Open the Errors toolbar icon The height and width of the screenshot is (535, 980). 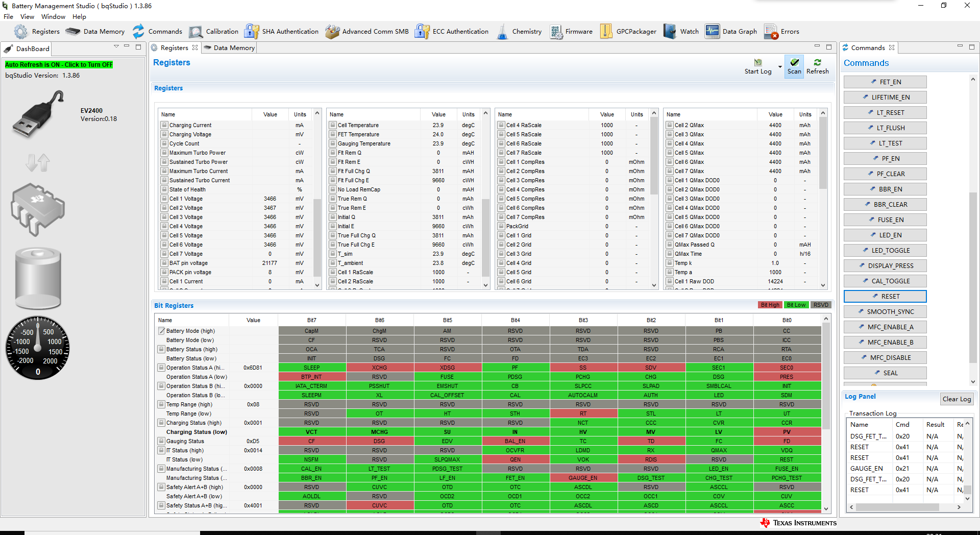[x=771, y=32]
